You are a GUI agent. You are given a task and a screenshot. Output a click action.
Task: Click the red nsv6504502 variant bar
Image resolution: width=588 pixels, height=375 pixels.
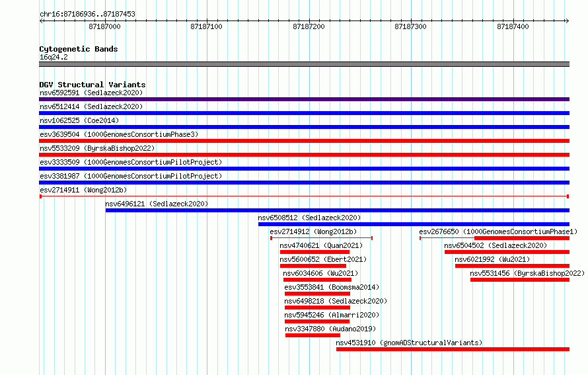(507, 252)
